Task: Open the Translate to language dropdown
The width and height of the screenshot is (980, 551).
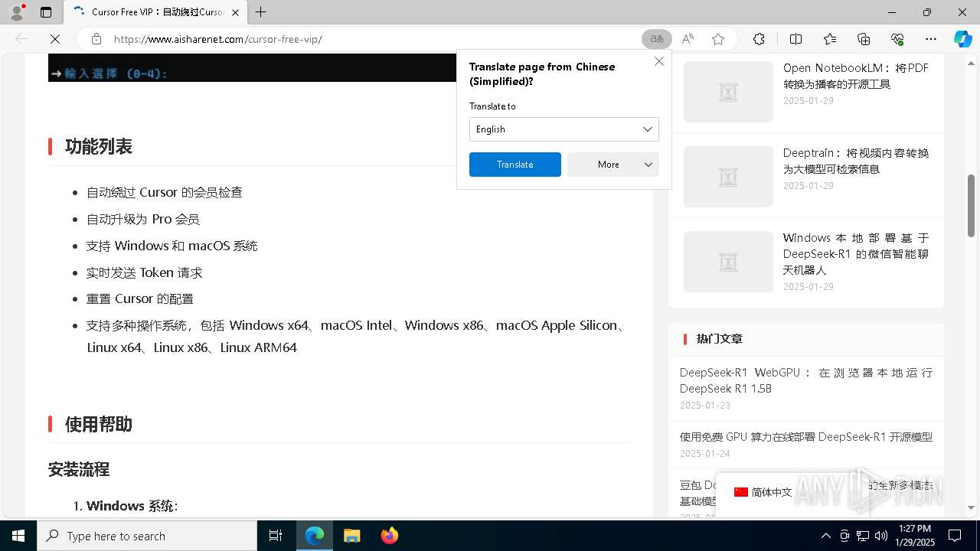Action: (563, 129)
